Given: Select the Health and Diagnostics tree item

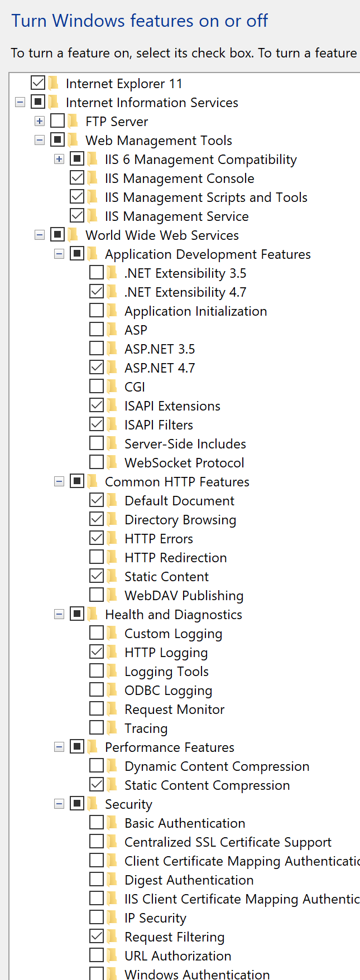Looking at the screenshot, I should pyautogui.click(x=173, y=615).
